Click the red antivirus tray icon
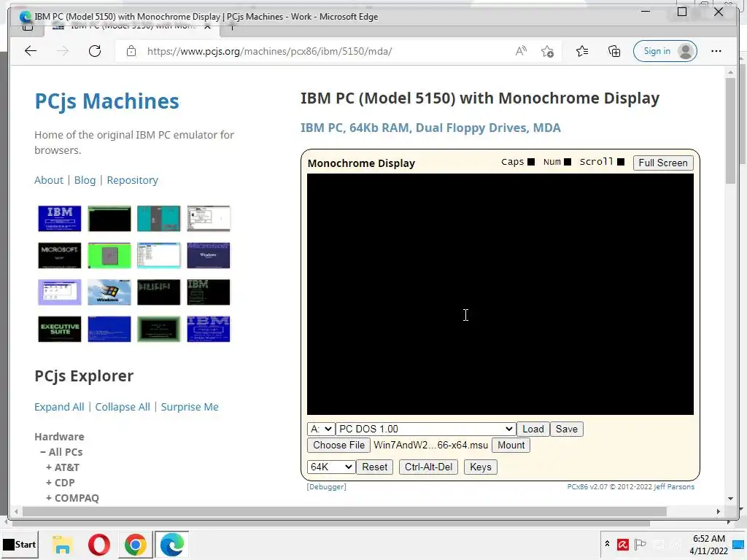 623,544
